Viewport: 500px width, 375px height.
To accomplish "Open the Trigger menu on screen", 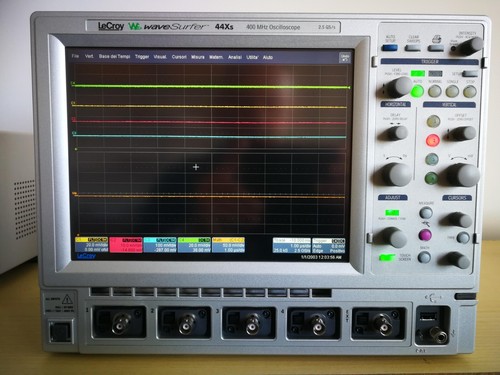I will tap(142, 57).
